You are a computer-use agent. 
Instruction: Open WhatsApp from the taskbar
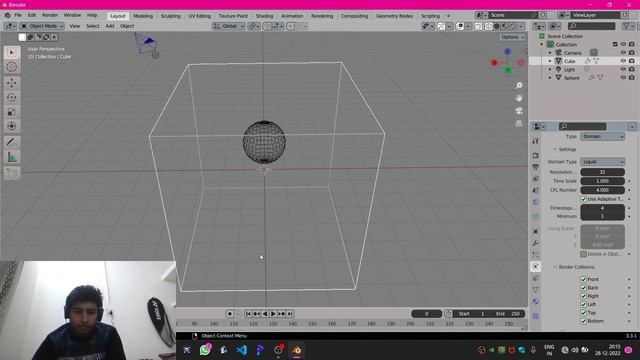coord(205,350)
